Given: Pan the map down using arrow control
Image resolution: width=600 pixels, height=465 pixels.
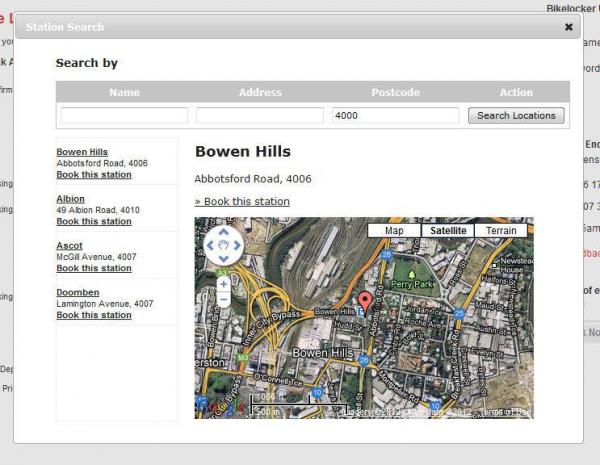Looking at the screenshot, I should 223,257.
